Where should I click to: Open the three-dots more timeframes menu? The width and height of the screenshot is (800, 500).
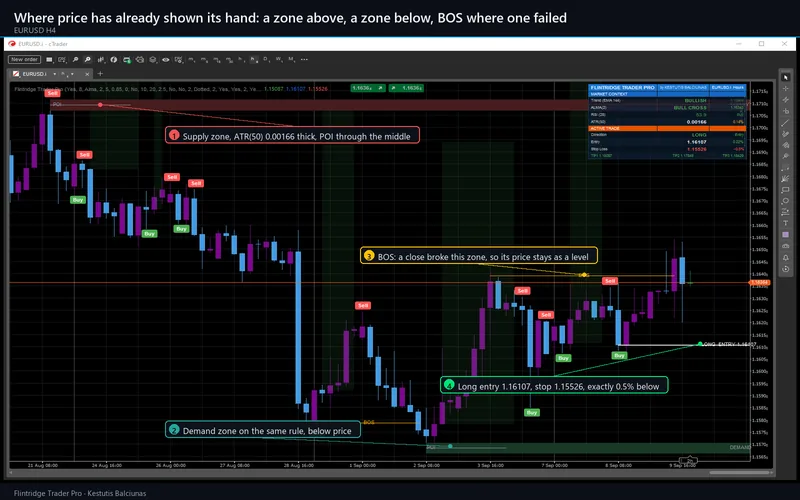(x=304, y=59)
